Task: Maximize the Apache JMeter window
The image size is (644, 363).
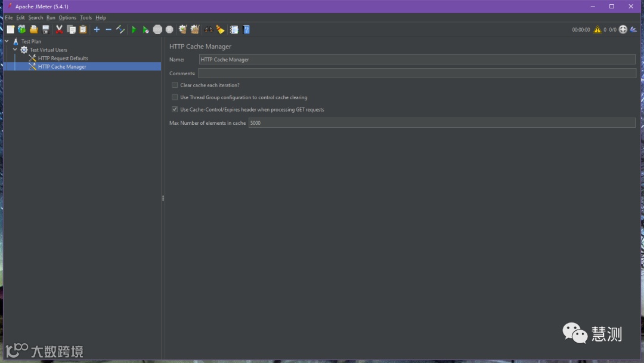Action: [612, 6]
